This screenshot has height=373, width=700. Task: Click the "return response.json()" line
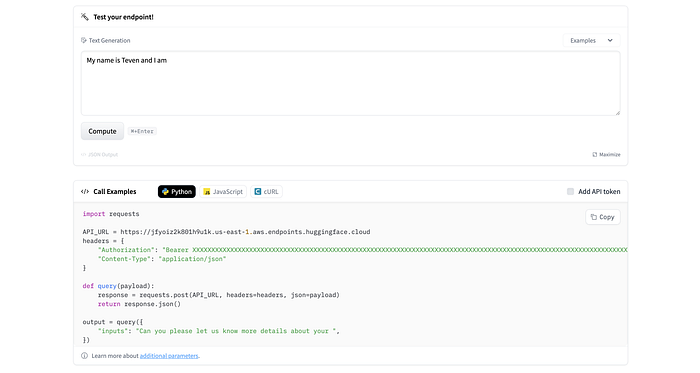(139, 304)
